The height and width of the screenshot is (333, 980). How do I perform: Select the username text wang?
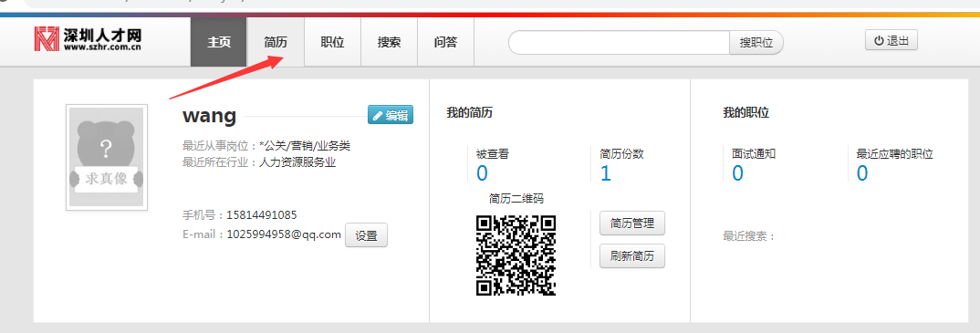coord(209,116)
